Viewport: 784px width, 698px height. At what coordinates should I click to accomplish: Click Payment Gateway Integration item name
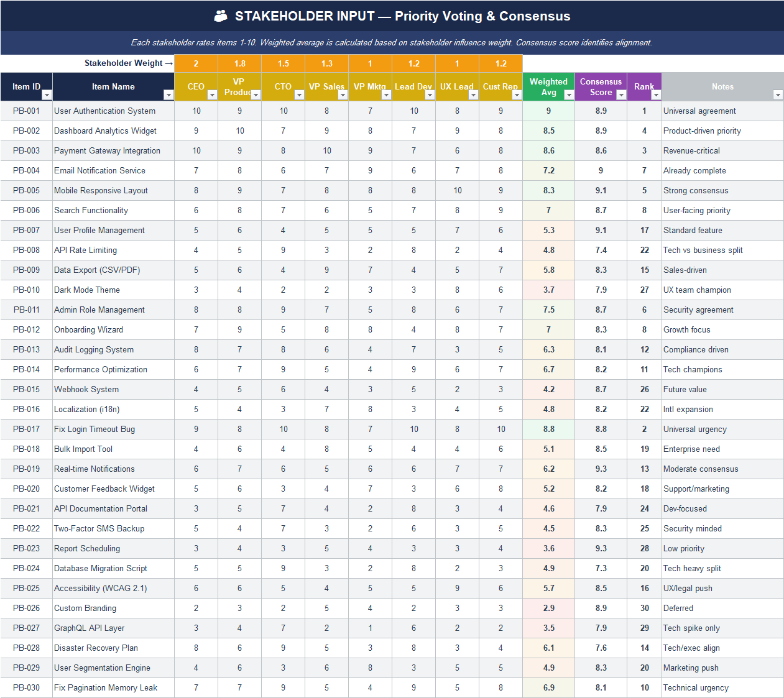(x=113, y=150)
